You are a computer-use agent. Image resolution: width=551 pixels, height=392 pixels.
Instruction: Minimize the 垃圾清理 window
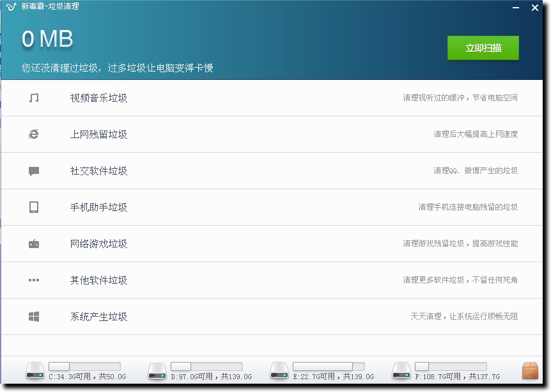pos(515,8)
